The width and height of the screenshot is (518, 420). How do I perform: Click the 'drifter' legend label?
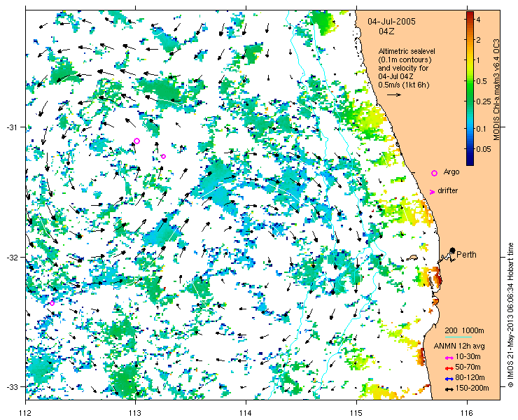(447, 190)
